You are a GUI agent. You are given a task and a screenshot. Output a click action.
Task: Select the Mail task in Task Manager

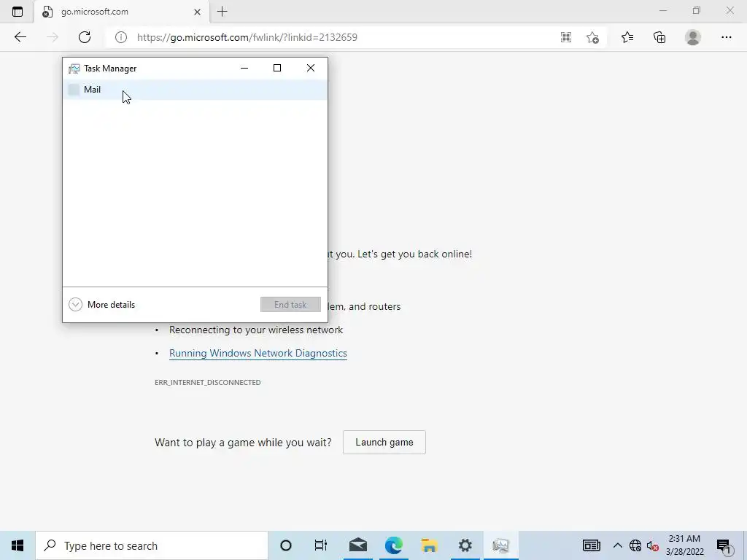coord(196,90)
